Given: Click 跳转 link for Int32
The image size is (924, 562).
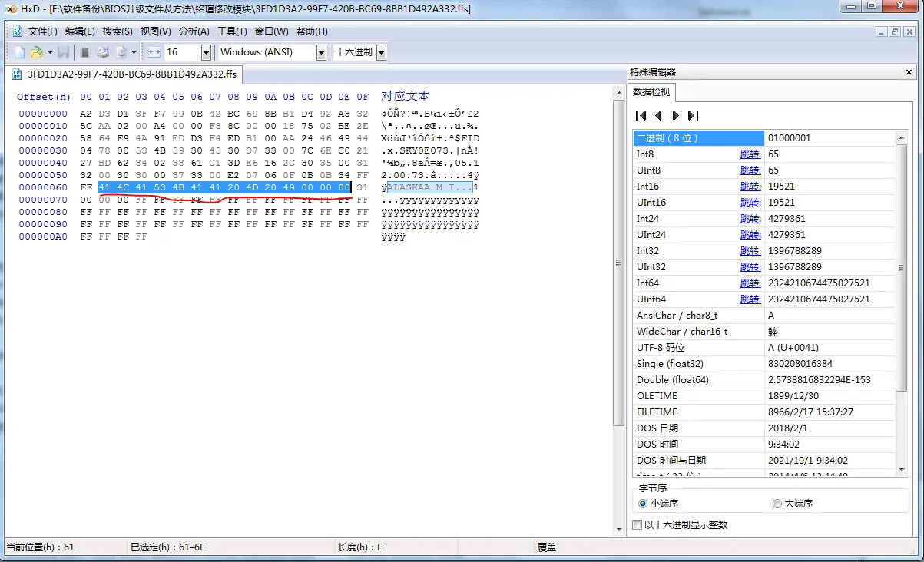Looking at the screenshot, I should [750, 251].
